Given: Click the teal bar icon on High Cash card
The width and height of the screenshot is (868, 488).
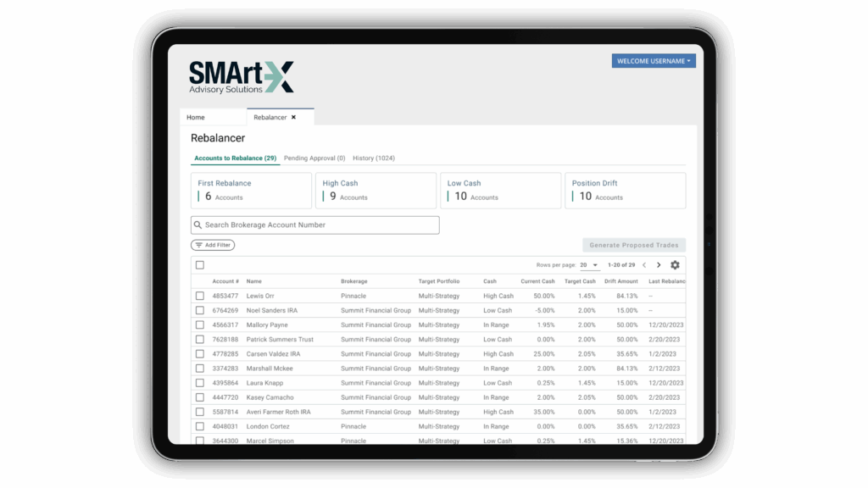Looking at the screenshot, I should (325, 196).
